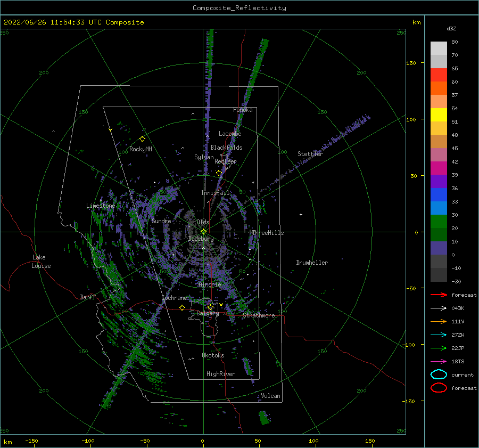
Task: Click the current legend label
Action: [x=463, y=375]
